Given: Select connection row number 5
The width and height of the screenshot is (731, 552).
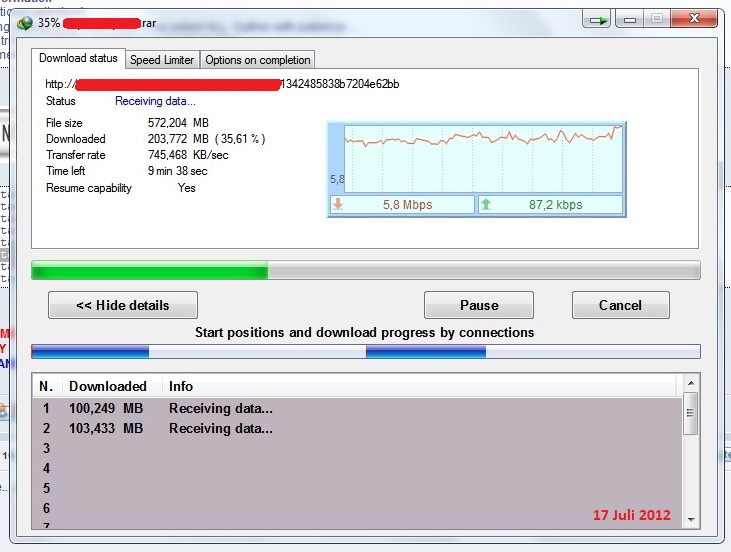Looking at the screenshot, I should click(357, 489).
